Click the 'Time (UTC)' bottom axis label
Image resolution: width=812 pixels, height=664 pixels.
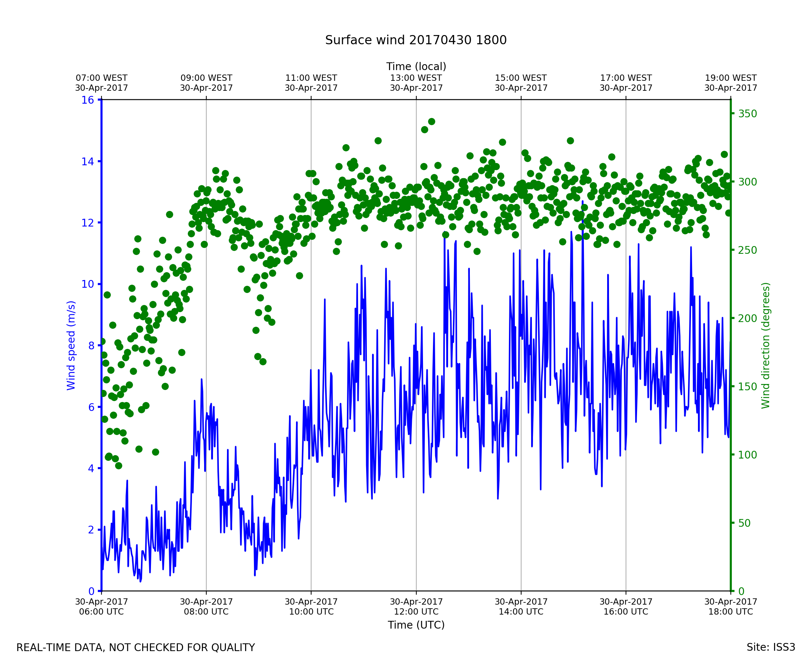(416, 625)
